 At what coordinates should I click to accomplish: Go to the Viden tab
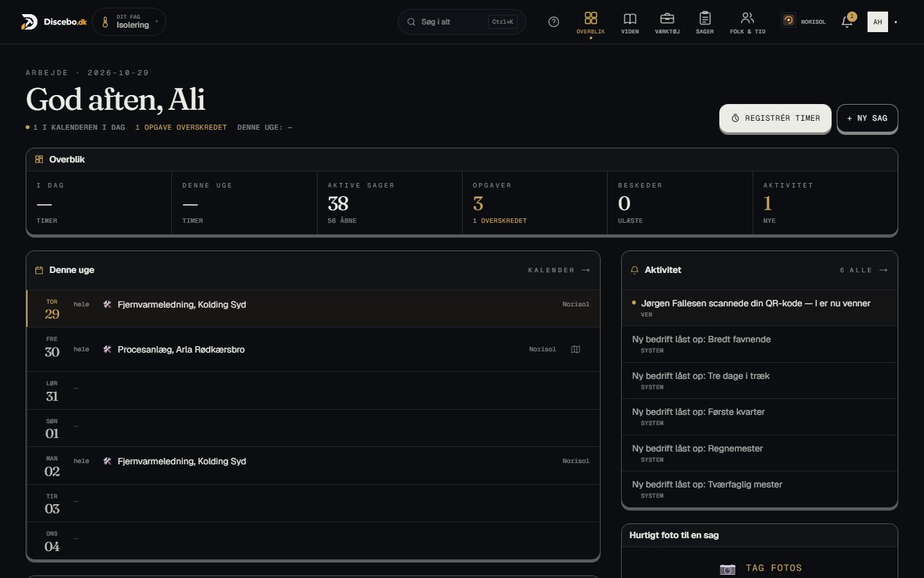pos(630,22)
